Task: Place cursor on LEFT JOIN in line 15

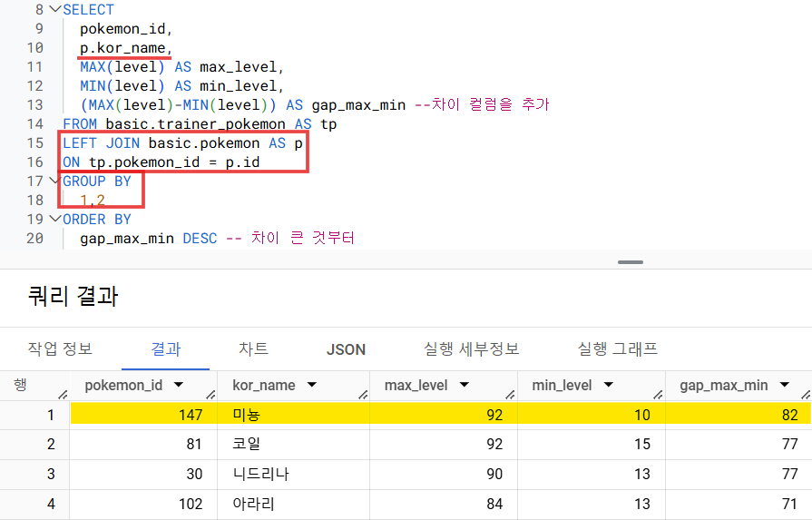Action: (x=101, y=143)
